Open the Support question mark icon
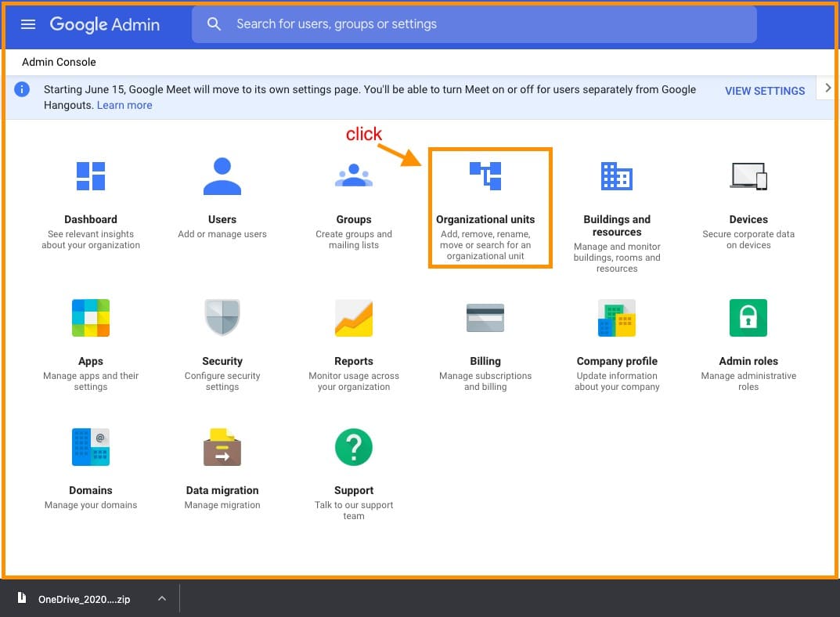This screenshot has width=840, height=617. (354, 447)
